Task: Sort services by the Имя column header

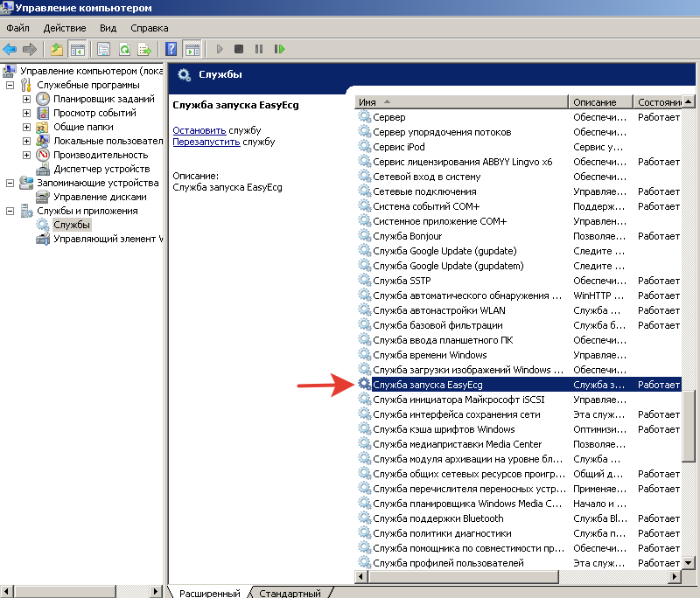Action: click(x=462, y=102)
